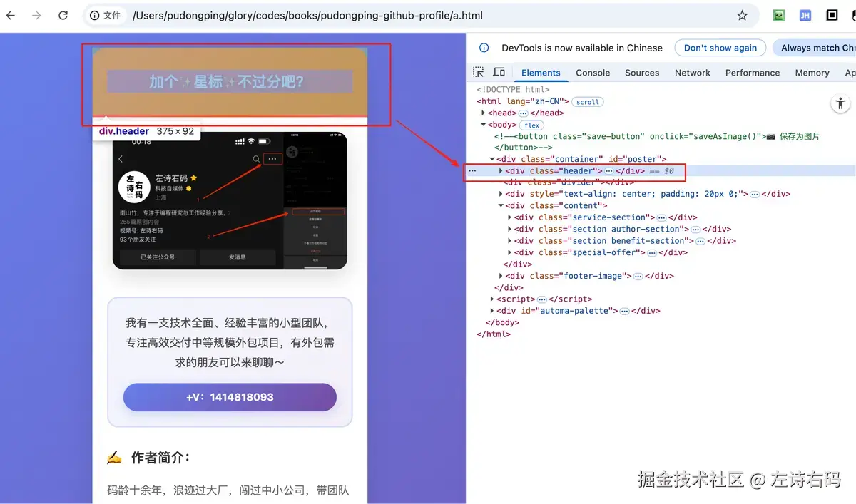
Task: Collapse the container poster div
Action: tap(492, 160)
